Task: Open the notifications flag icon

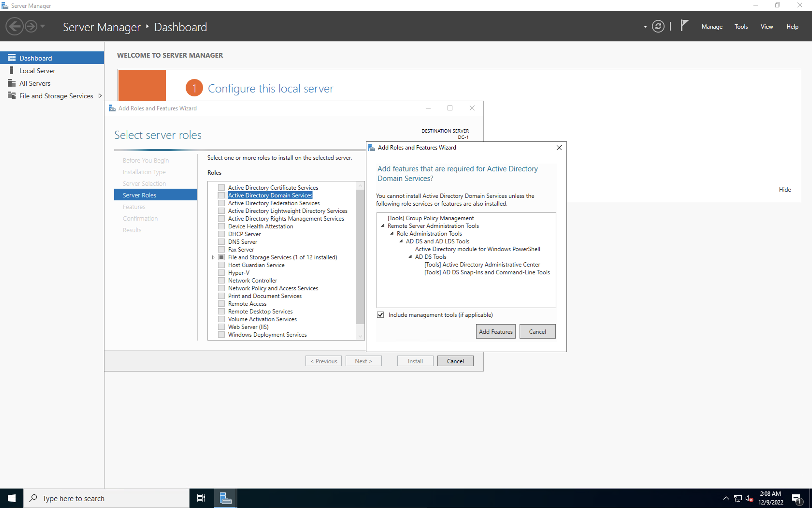Action: click(x=684, y=26)
